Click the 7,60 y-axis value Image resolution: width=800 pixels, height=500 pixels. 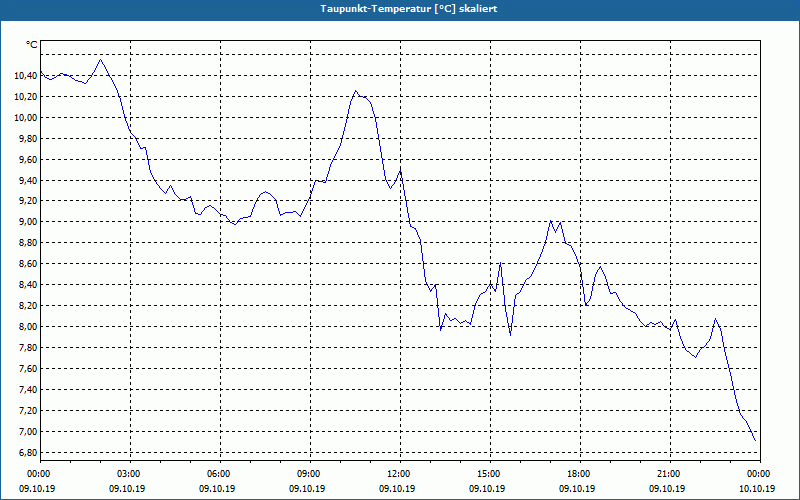pos(28,368)
